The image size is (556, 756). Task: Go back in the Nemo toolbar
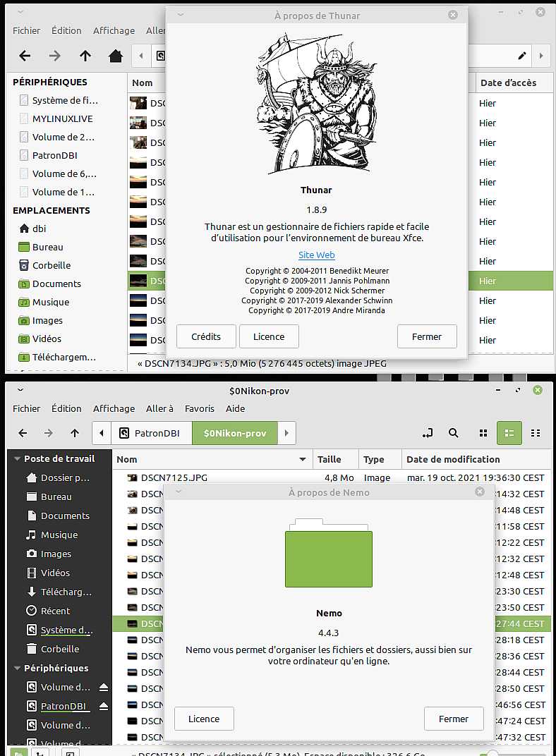coord(23,433)
